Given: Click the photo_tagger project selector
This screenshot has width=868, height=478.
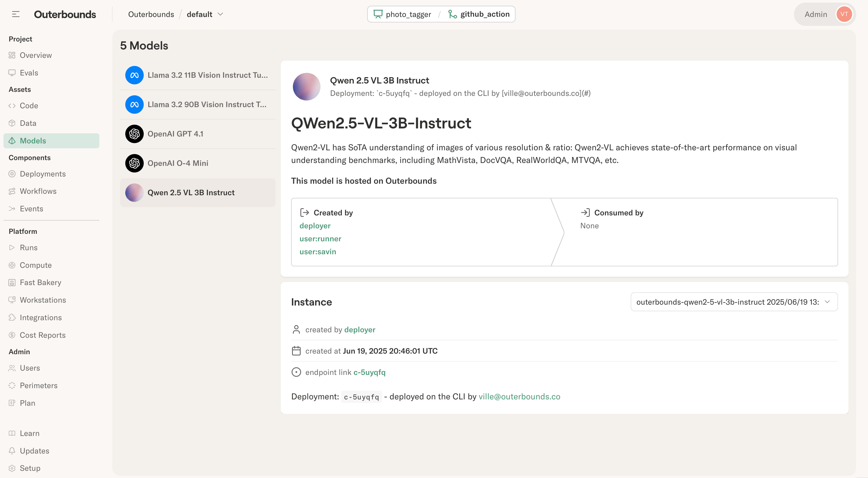Looking at the screenshot, I should pos(402,14).
